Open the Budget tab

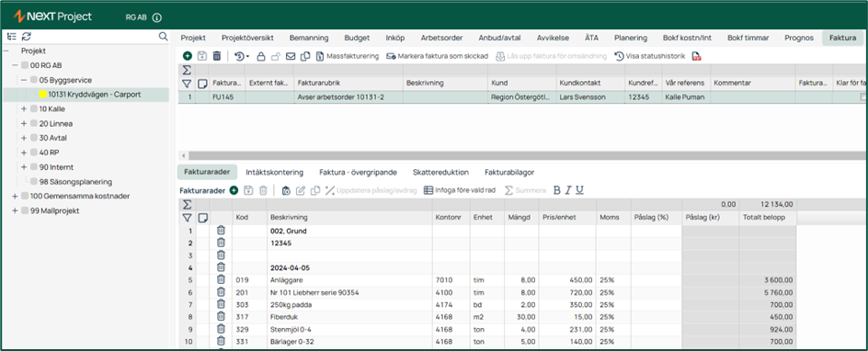pyautogui.click(x=357, y=39)
